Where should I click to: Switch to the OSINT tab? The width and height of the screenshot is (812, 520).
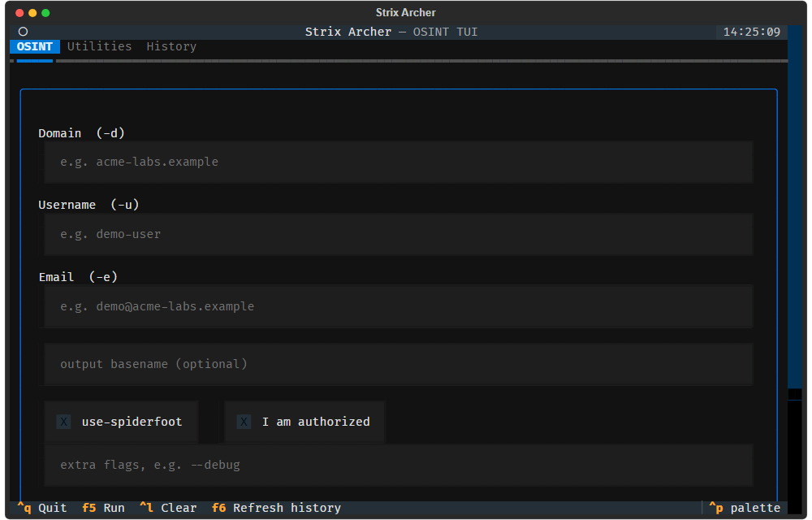pyautogui.click(x=35, y=46)
